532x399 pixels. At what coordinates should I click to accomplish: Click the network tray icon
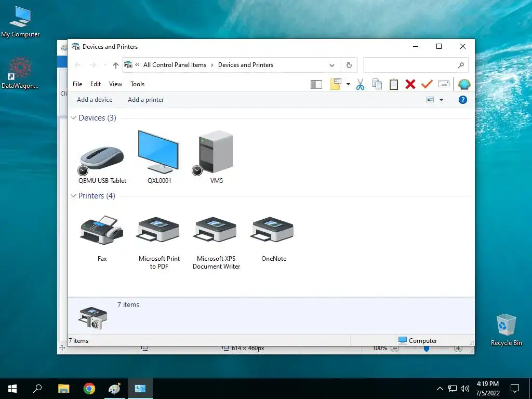point(453,389)
